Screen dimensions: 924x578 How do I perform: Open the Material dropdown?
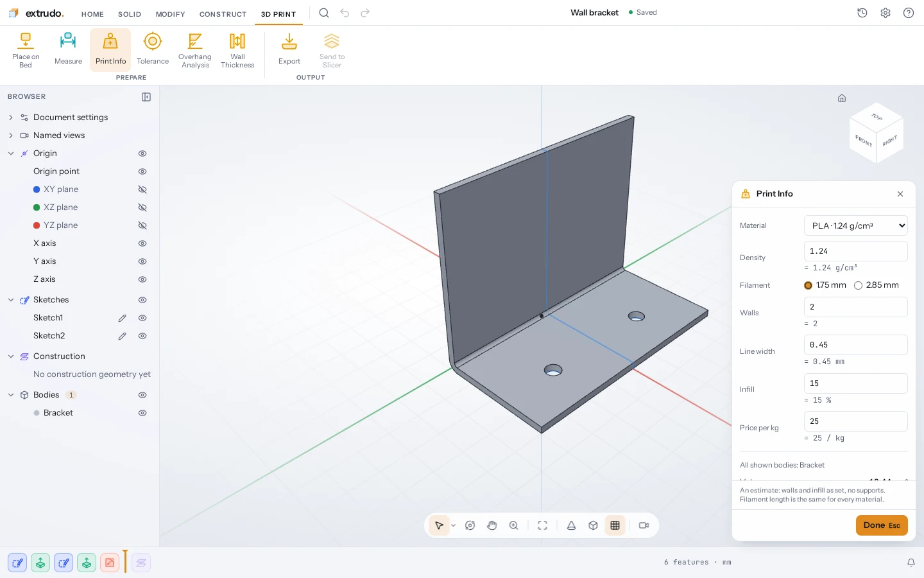(x=856, y=225)
